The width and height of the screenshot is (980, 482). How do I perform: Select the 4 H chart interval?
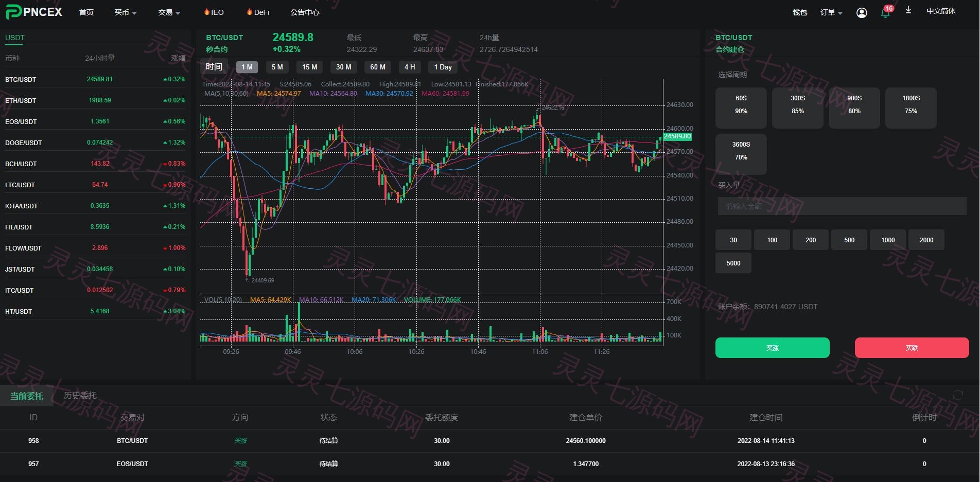pyautogui.click(x=410, y=67)
